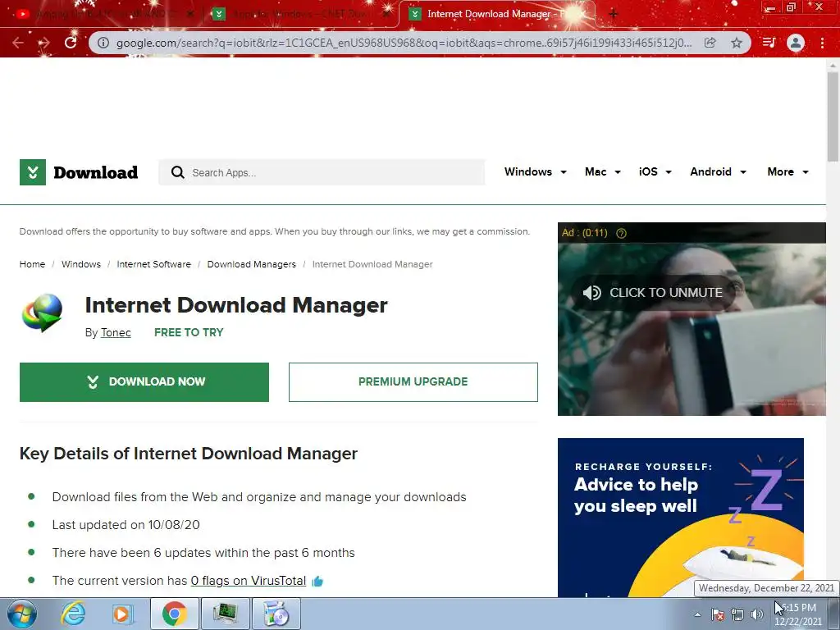
Task: Open the site info icon in the address bar
Action: (x=103, y=43)
